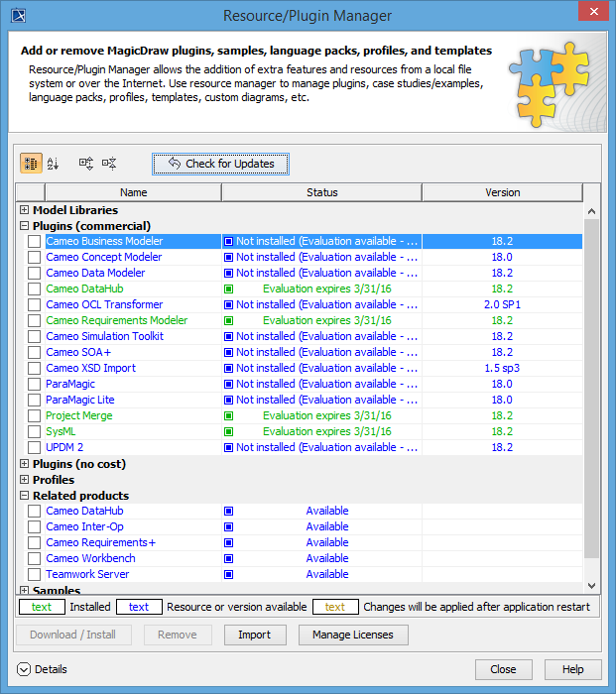
Task: Click the blue status icon for Cameo Business Modeler
Action: point(228,241)
